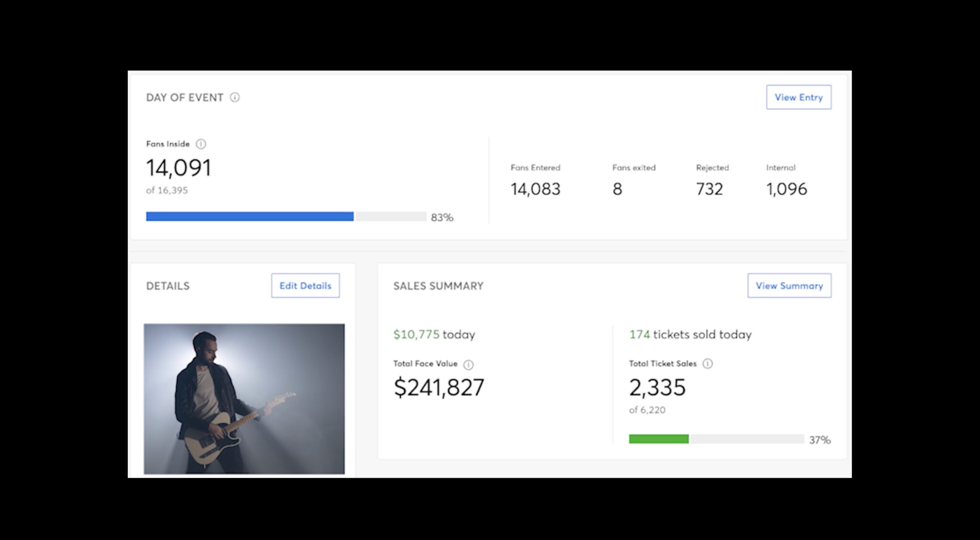Select the Fans Entered count 14,083

[x=534, y=189]
